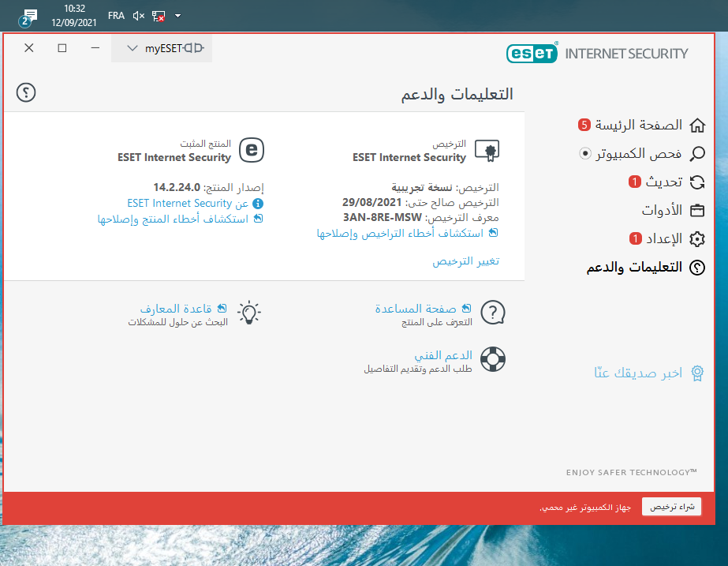This screenshot has width=728, height=566.
Task: Maximize the ESET window
Action: tap(62, 48)
